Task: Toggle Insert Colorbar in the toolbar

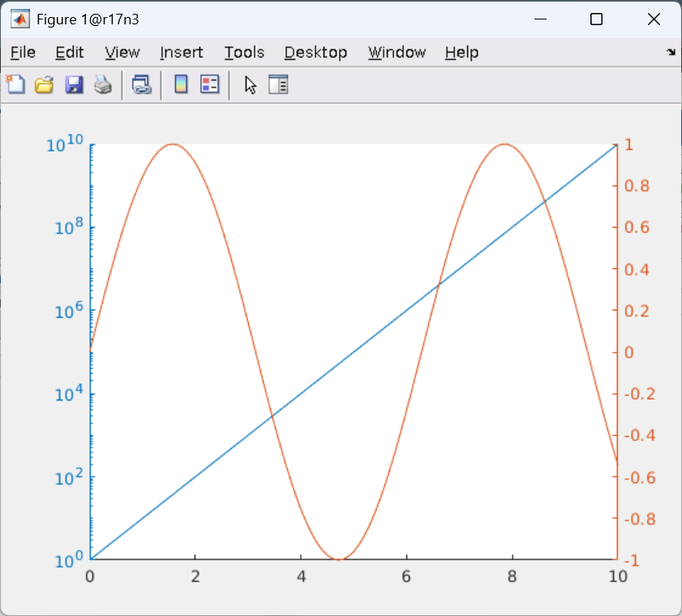Action: 181,84
